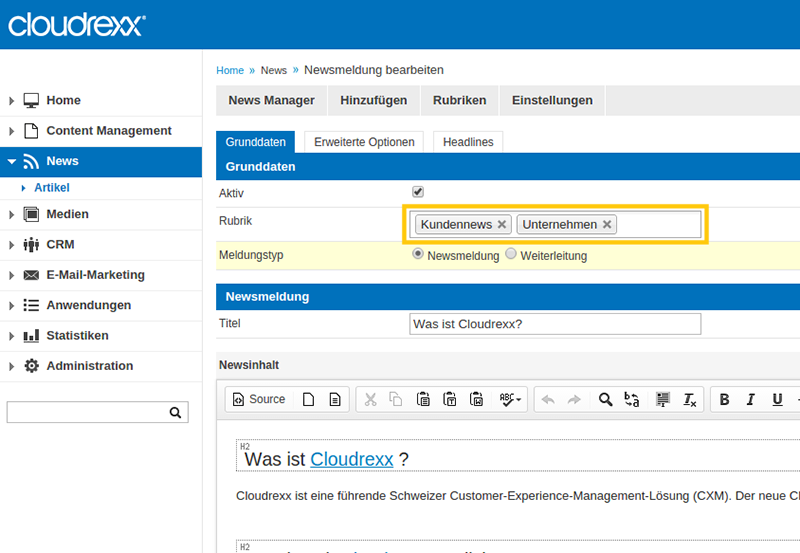Click the Find magnifier icon in editor
The image size is (800, 553).
[605, 399]
